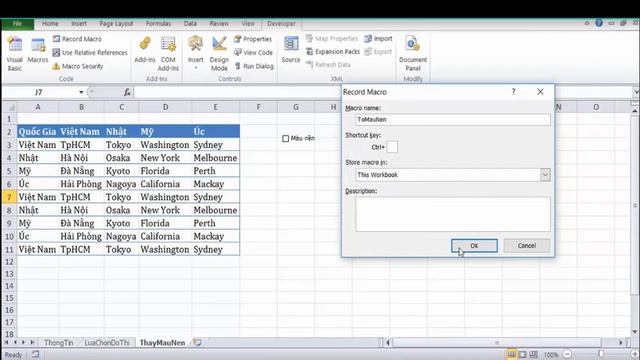Select cell containing Melbourne in row 4
The width and height of the screenshot is (640, 360).
(x=215, y=158)
